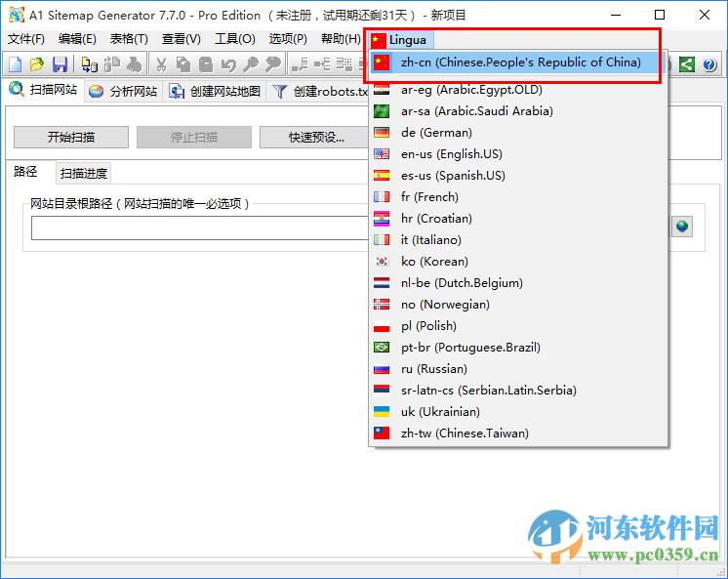Close the Lingua language menu header
The height and width of the screenshot is (579, 728).
(401, 40)
